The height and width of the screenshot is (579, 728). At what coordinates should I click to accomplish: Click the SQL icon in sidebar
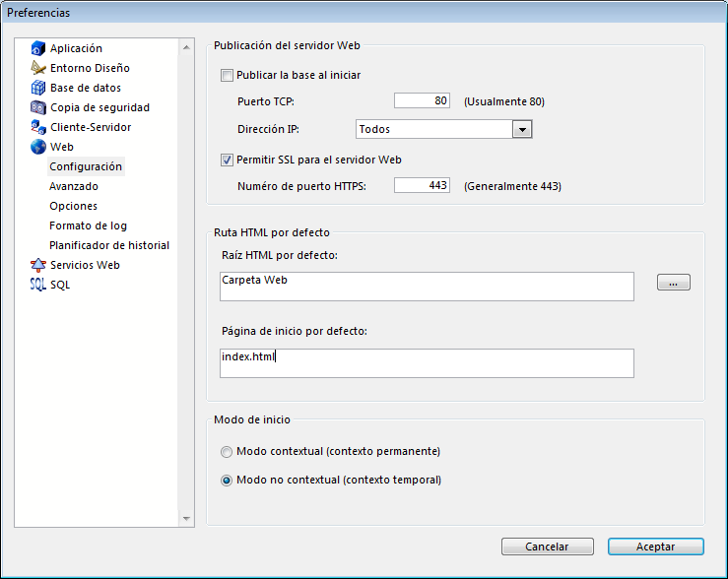[x=38, y=285]
